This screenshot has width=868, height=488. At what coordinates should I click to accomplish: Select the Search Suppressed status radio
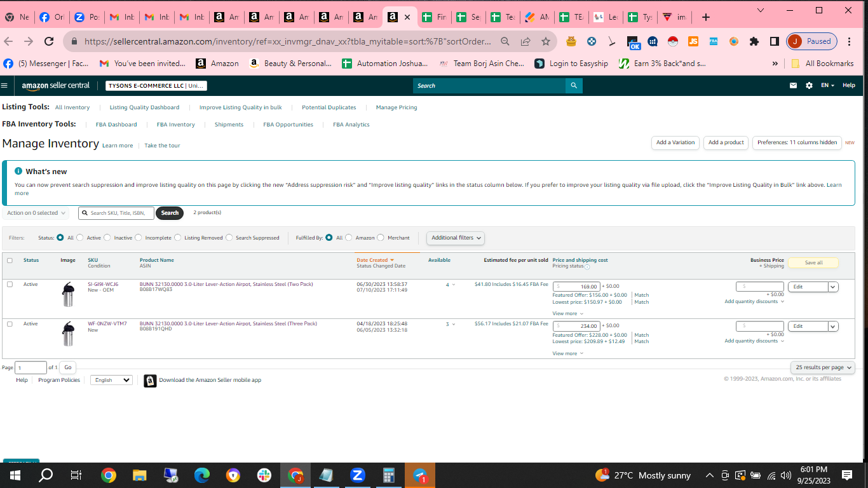229,238
